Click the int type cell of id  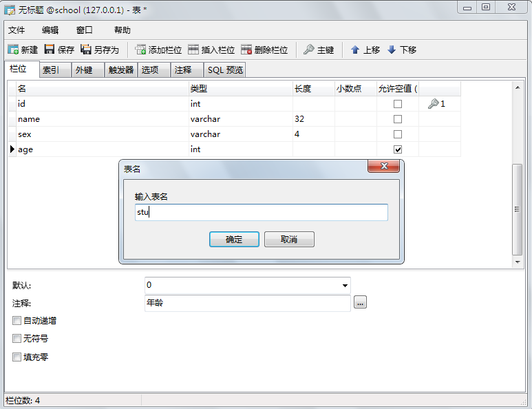(241, 103)
